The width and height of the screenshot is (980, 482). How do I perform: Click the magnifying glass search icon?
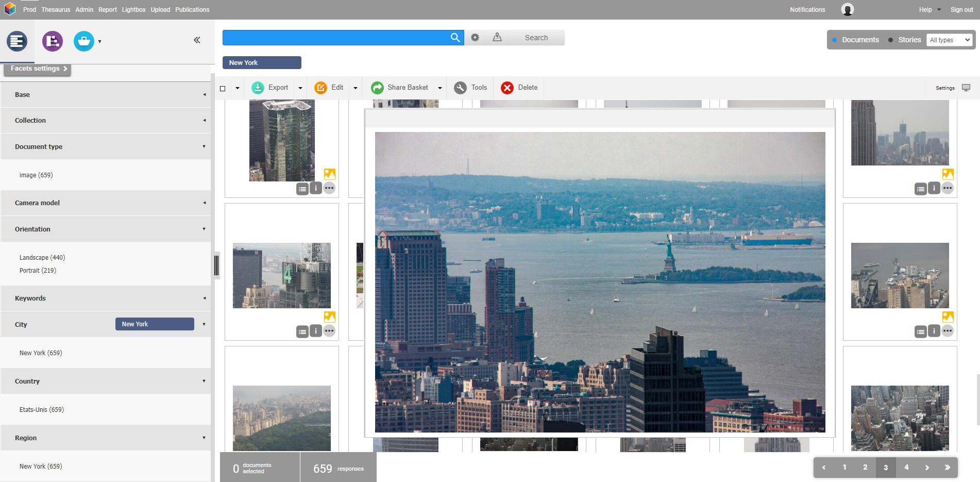(x=455, y=38)
